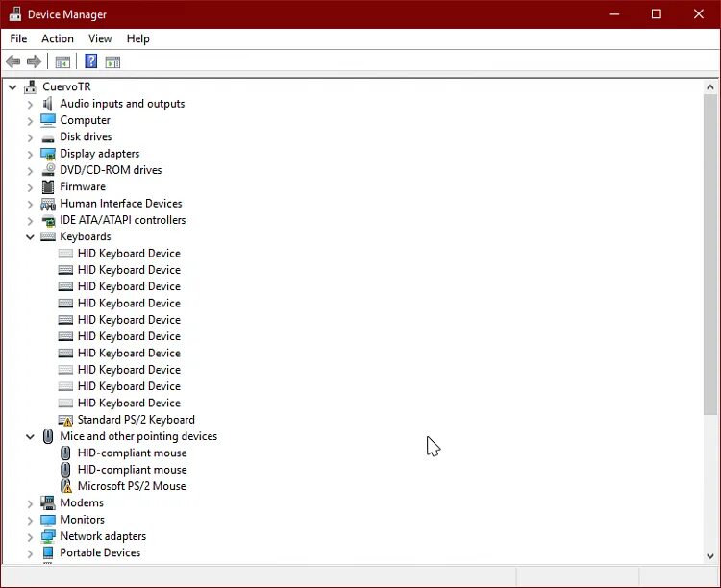Click the Firmware chip icon

pyautogui.click(x=48, y=186)
